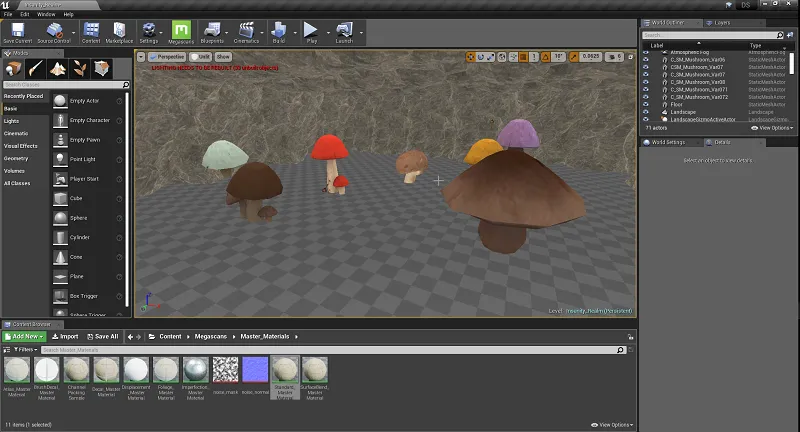The width and height of the screenshot is (800, 432).
Task: Open Source Control from the toolbar
Action: tap(54, 33)
